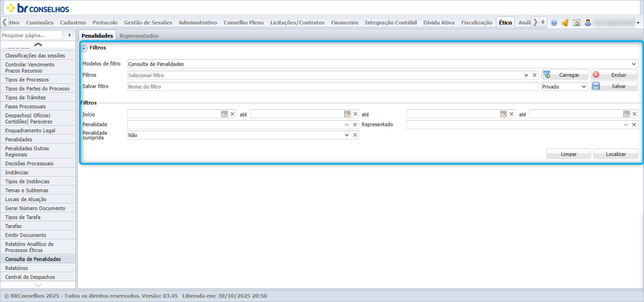644x302 pixels.
Task: Open the calendar picker for the Início field
Action: click(224, 114)
